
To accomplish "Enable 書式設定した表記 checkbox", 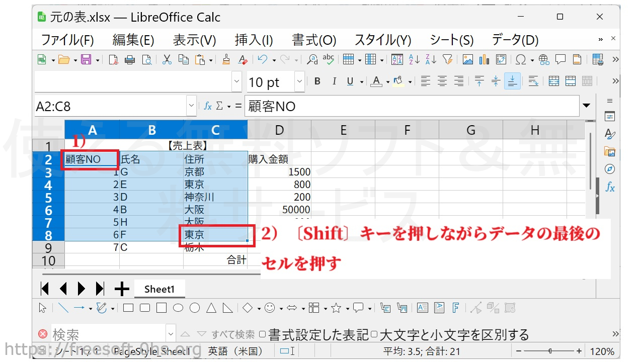I will [262, 334].
